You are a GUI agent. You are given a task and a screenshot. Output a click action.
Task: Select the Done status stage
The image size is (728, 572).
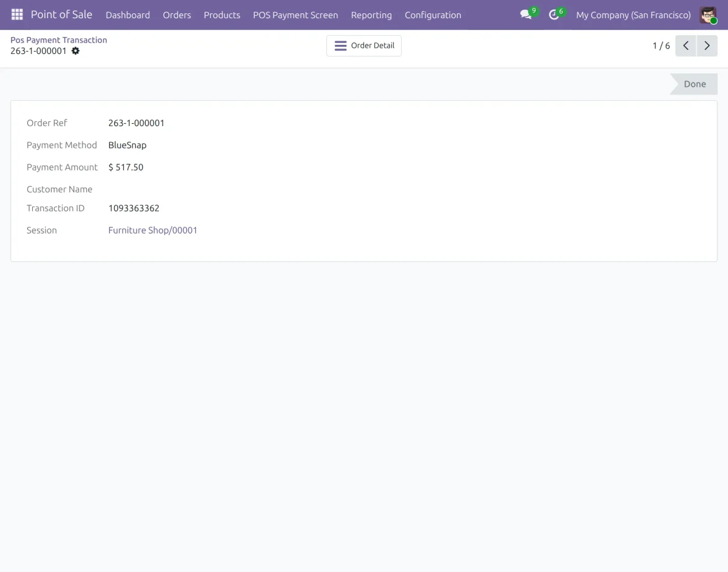[x=693, y=84]
